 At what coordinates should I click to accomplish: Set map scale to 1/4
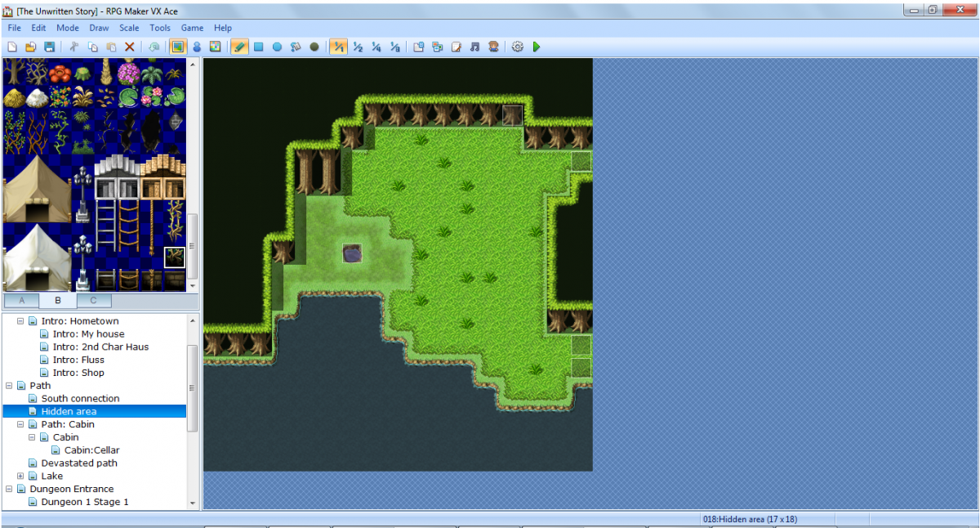(x=376, y=47)
